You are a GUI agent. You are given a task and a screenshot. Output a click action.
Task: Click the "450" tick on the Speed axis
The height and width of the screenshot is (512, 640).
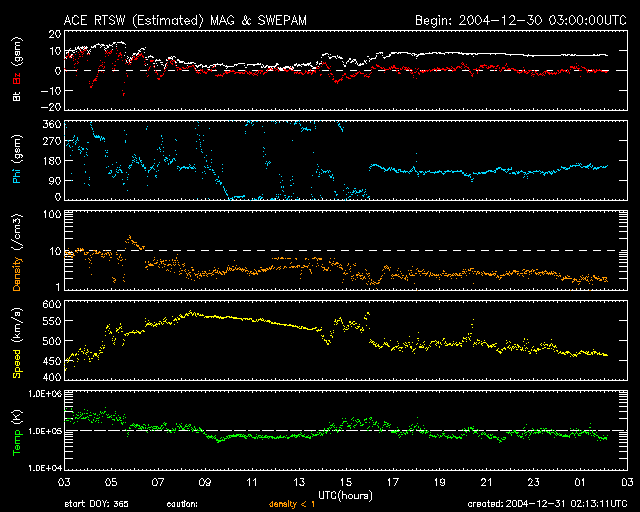(52, 361)
